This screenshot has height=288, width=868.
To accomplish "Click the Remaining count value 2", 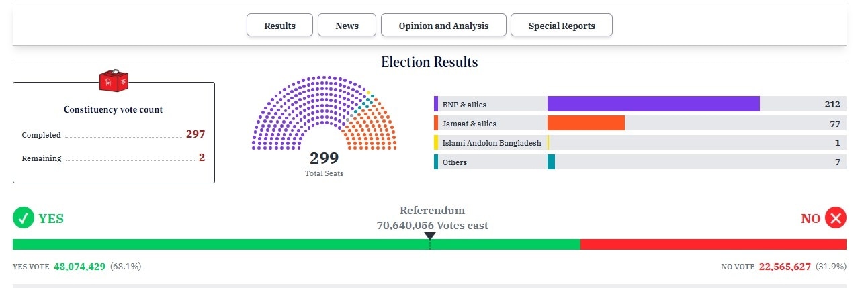I will point(202,158).
